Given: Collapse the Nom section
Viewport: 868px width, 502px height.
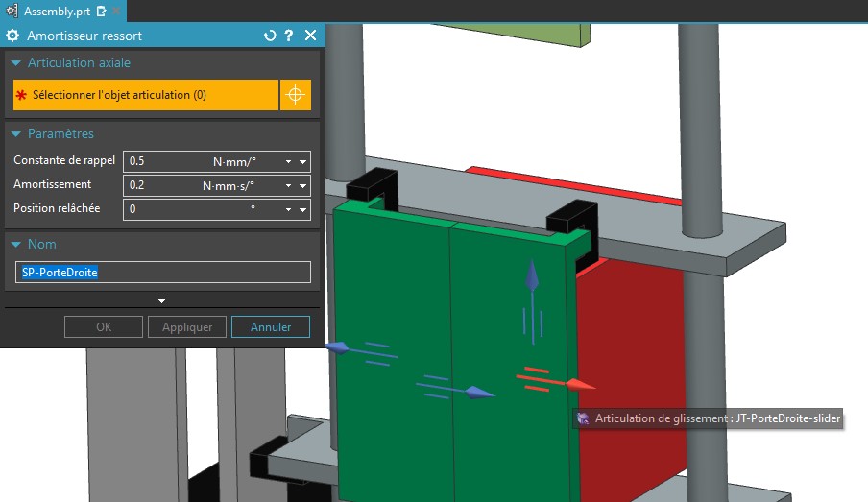Looking at the screenshot, I should tap(16, 244).
